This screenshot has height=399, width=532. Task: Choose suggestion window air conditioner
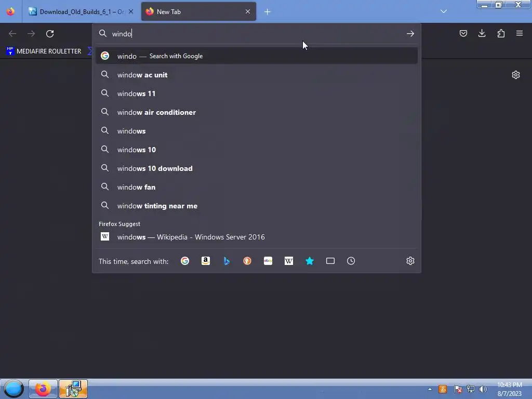(x=257, y=112)
